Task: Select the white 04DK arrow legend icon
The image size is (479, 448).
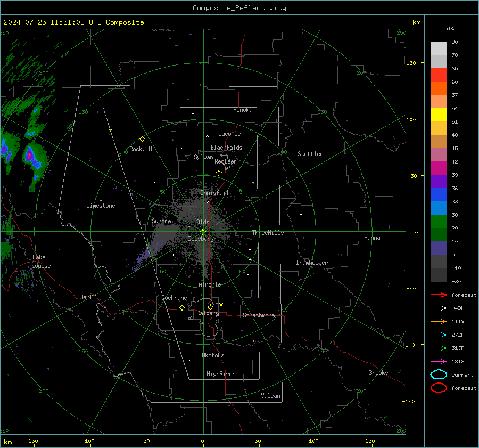Action: click(439, 308)
